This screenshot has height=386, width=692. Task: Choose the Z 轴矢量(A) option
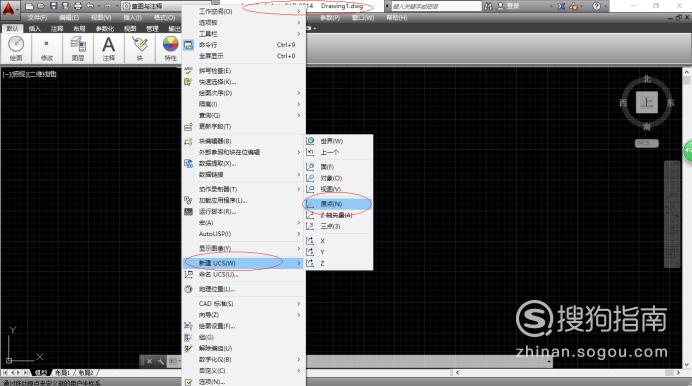pos(339,215)
